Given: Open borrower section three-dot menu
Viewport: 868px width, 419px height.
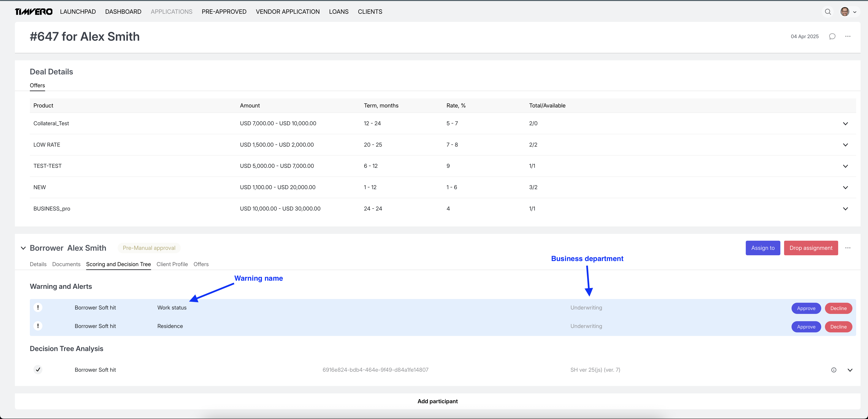Looking at the screenshot, I should click(x=848, y=248).
